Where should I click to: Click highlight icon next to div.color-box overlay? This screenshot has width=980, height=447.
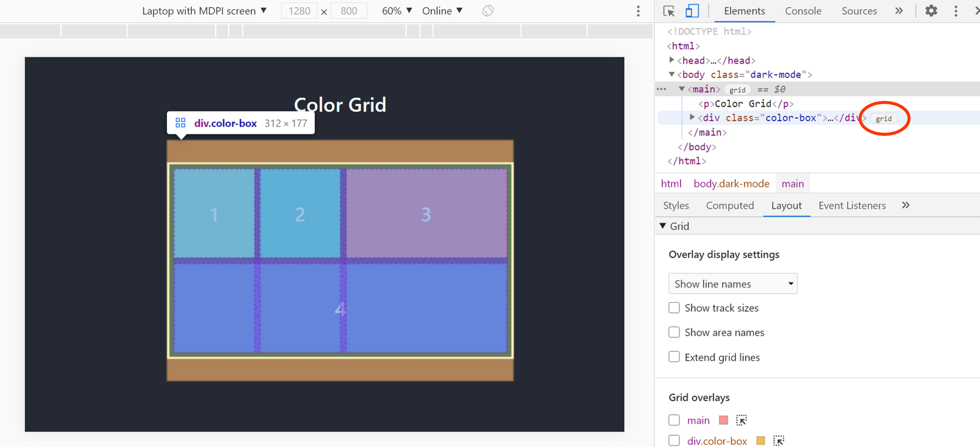click(x=778, y=440)
